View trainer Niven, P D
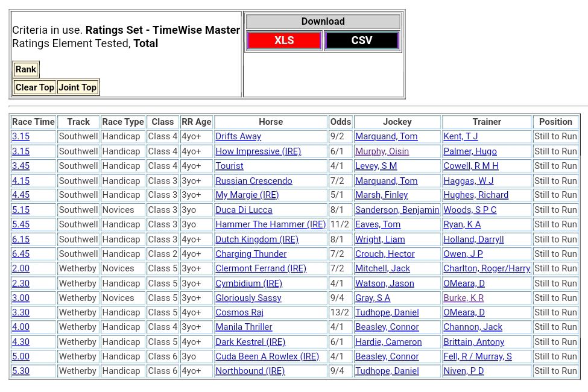This screenshot has height=392, width=588. (x=463, y=371)
